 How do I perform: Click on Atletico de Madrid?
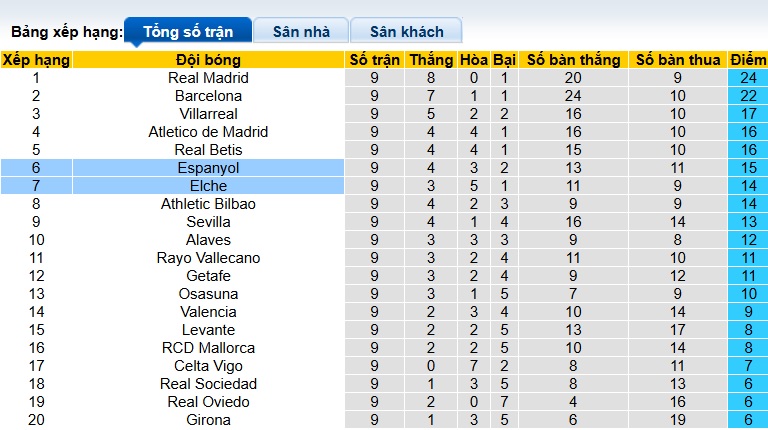tap(208, 132)
